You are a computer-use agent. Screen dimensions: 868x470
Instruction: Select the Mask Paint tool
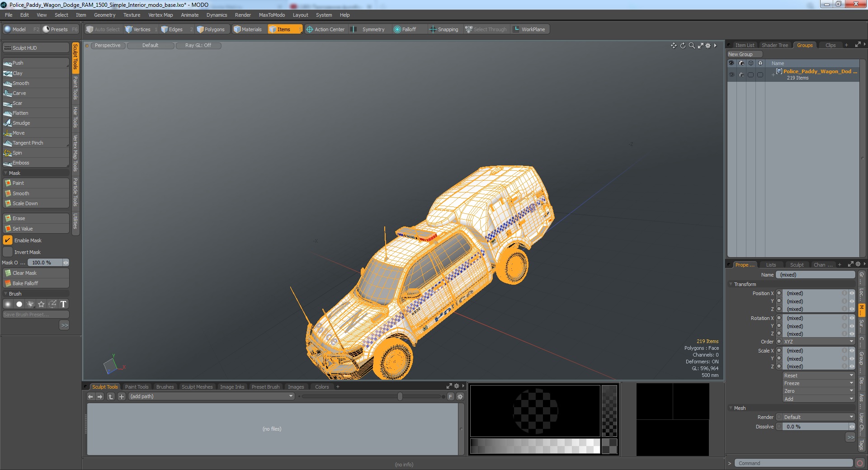(36, 183)
